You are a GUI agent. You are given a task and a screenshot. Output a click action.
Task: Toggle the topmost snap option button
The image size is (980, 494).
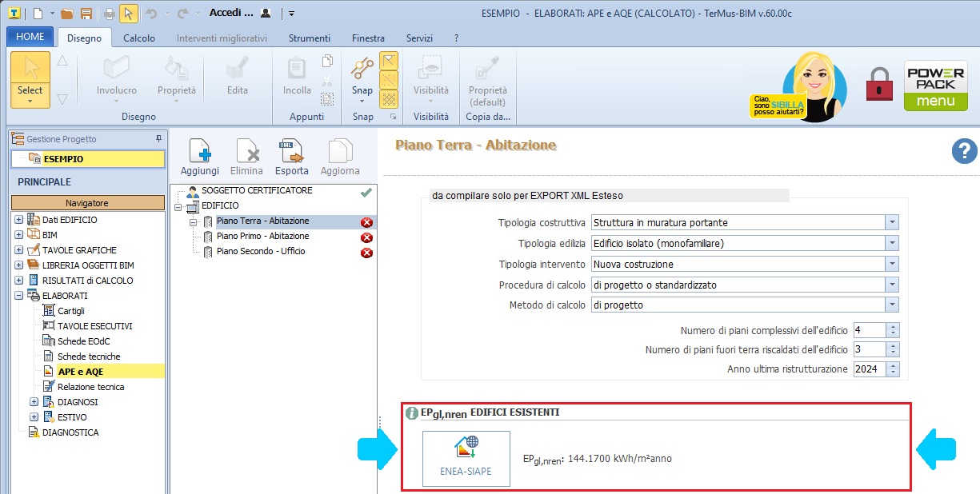pyautogui.click(x=389, y=61)
